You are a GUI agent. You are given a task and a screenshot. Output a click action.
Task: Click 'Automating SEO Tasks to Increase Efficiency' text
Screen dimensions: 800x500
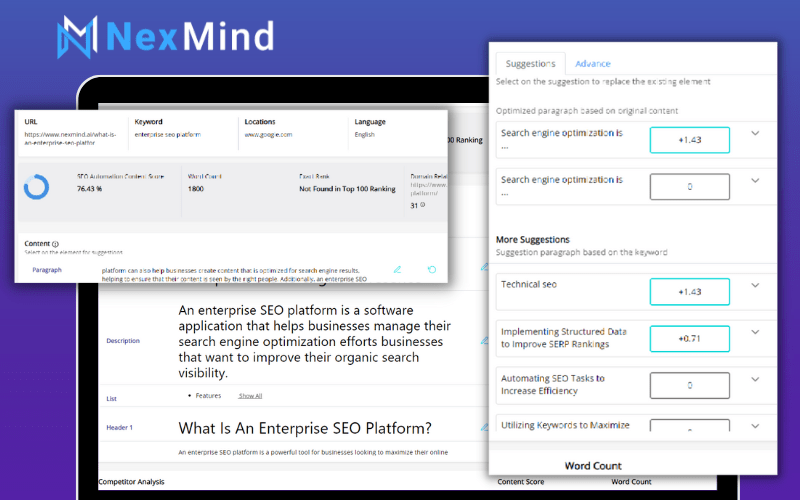click(x=553, y=385)
